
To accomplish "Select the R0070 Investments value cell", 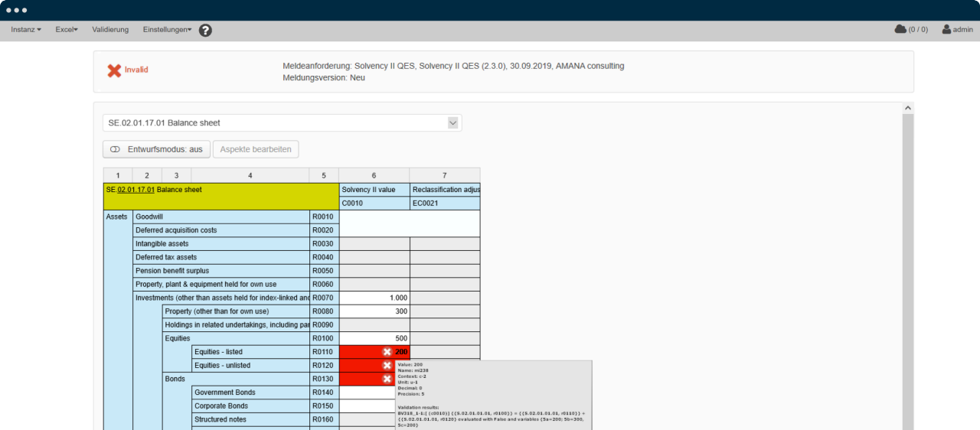I will (374, 298).
